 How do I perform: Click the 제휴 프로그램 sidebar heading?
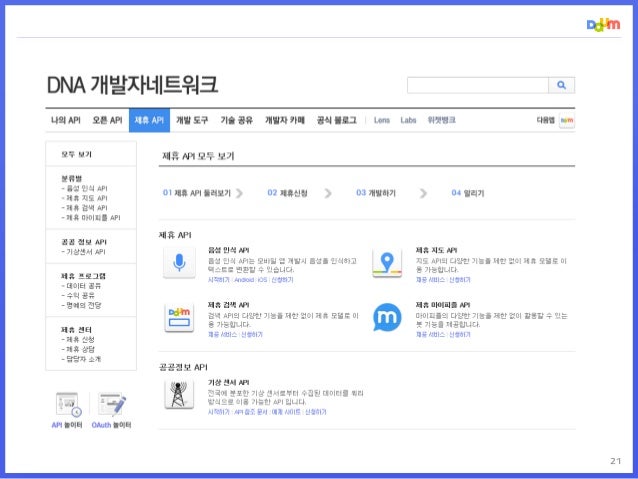coord(83,276)
